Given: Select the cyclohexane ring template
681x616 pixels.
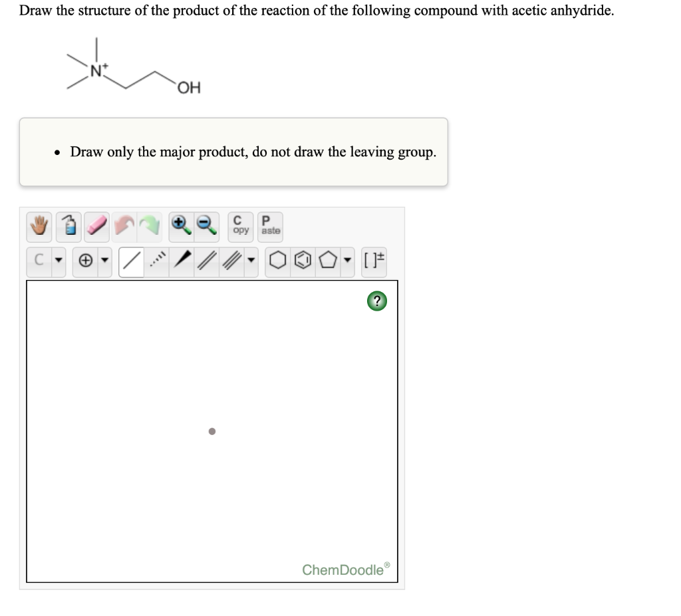Looking at the screenshot, I should (279, 261).
